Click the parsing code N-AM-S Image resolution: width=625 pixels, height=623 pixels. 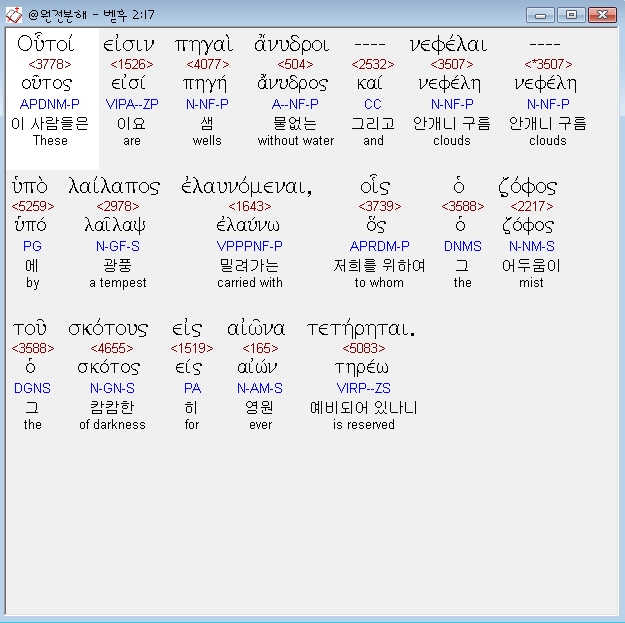click(x=260, y=388)
